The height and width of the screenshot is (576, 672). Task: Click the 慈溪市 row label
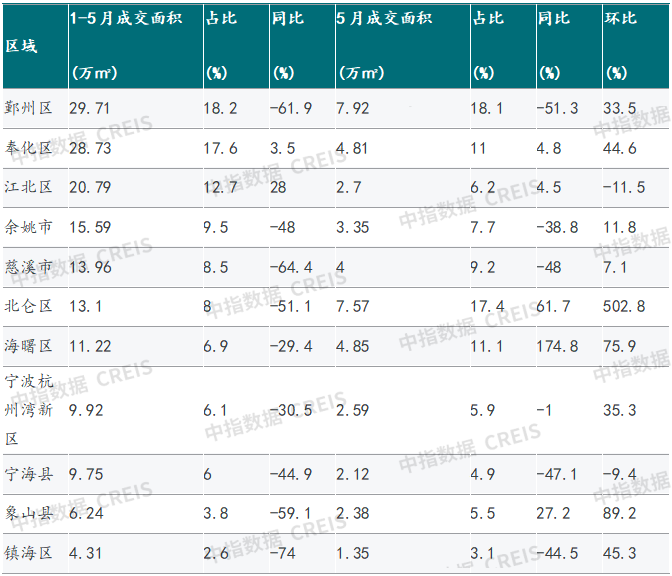tap(28, 267)
